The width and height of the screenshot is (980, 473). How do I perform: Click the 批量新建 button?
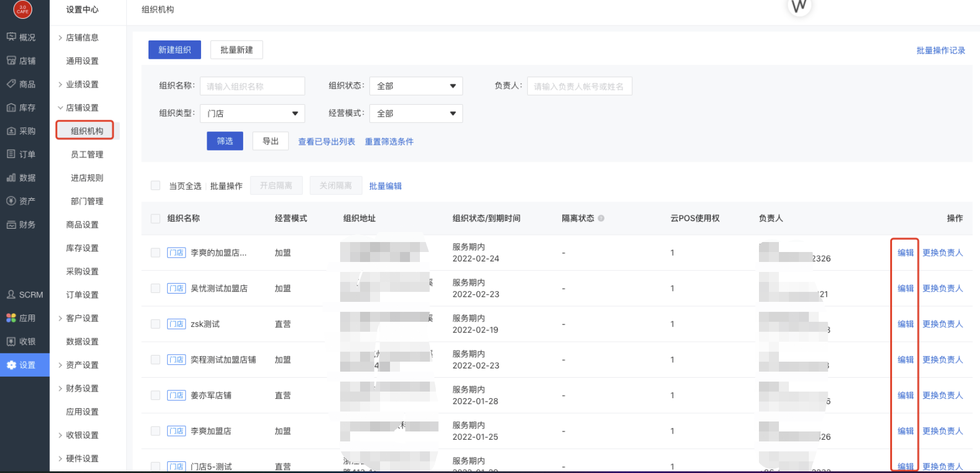pyautogui.click(x=237, y=49)
